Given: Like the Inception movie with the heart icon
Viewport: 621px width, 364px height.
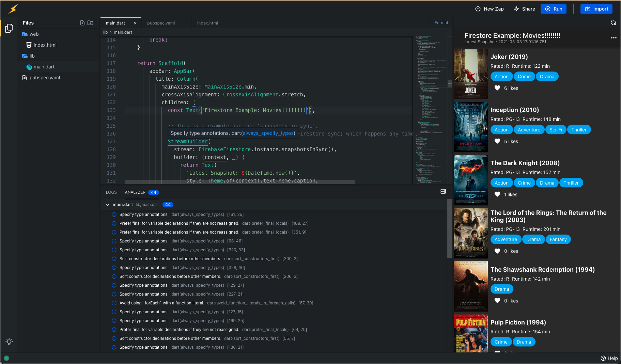Looking at the screenshot, I should [x=497, y=141].
